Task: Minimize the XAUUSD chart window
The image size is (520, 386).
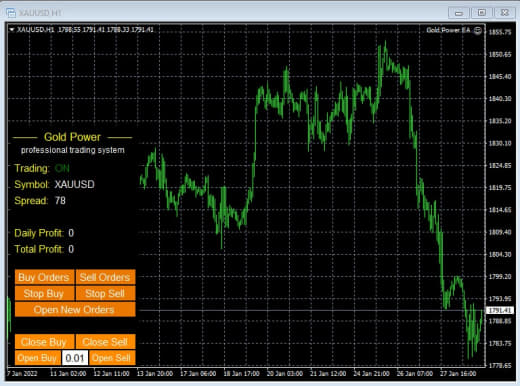Action: [x=459, y=13]
